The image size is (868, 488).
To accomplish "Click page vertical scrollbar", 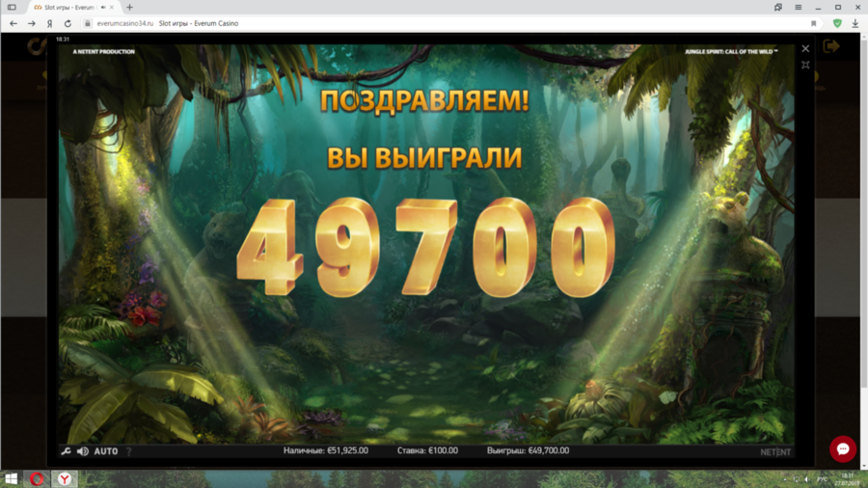I will [863, 252].
